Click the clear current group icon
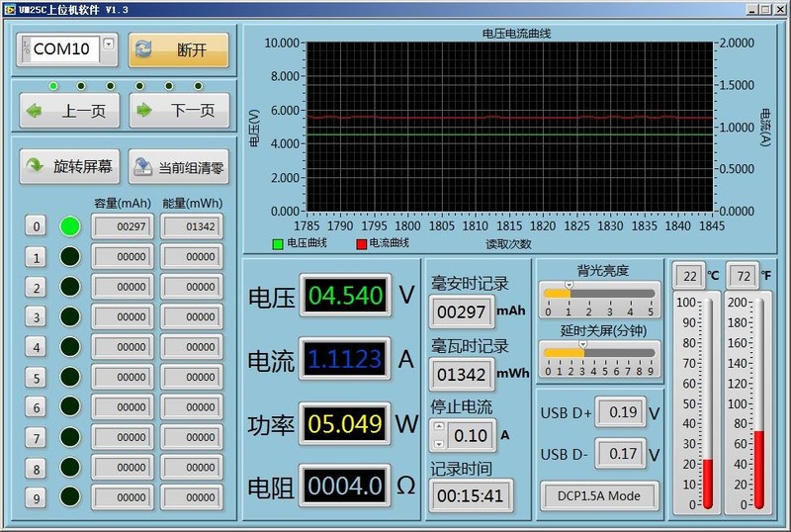 (143, 167)
